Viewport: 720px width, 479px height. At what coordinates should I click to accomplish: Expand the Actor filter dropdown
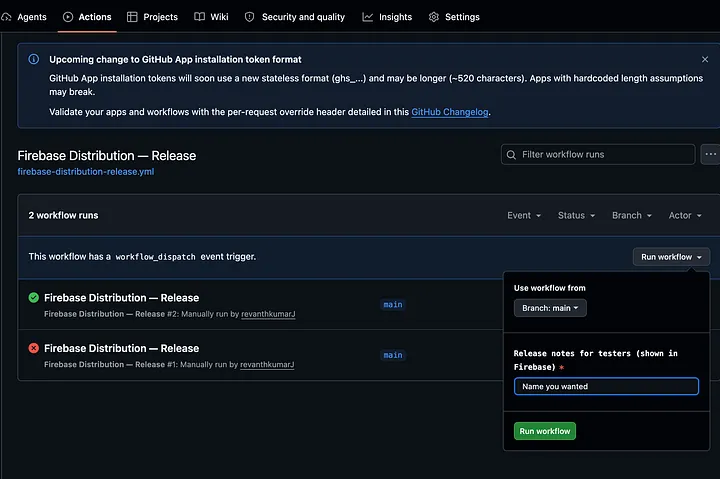(685, 215)
